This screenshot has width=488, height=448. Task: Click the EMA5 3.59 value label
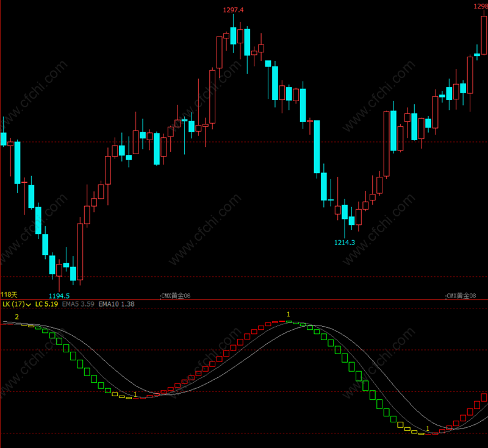click(x=78, y=304)
